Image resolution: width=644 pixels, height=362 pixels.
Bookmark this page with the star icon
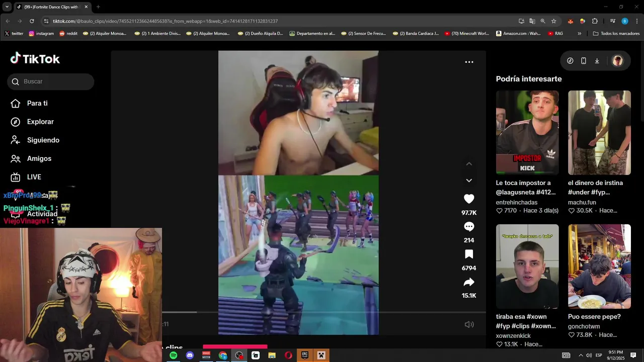(x=554, y=21)
